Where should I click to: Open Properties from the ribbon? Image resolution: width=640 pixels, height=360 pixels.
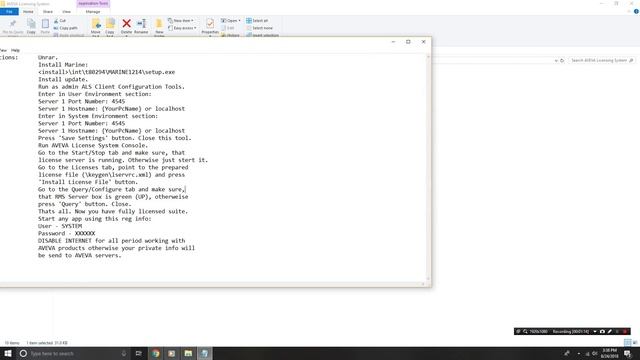(210, 26)
